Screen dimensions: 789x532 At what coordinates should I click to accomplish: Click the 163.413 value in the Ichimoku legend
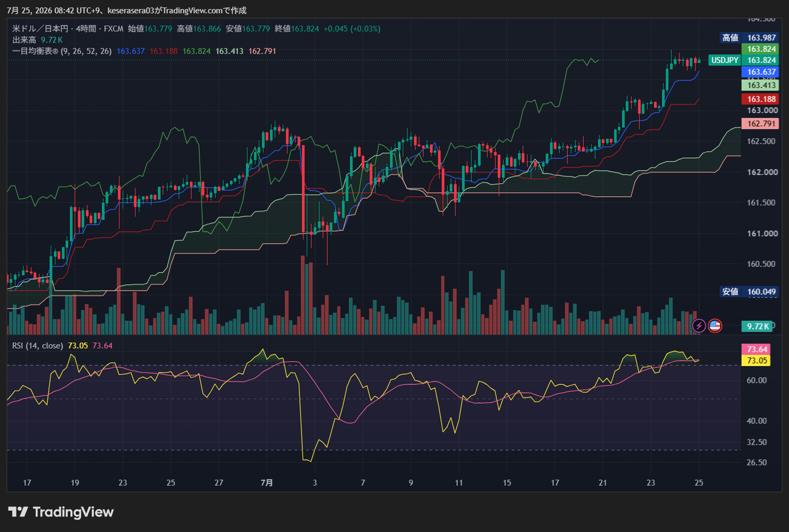229,51
